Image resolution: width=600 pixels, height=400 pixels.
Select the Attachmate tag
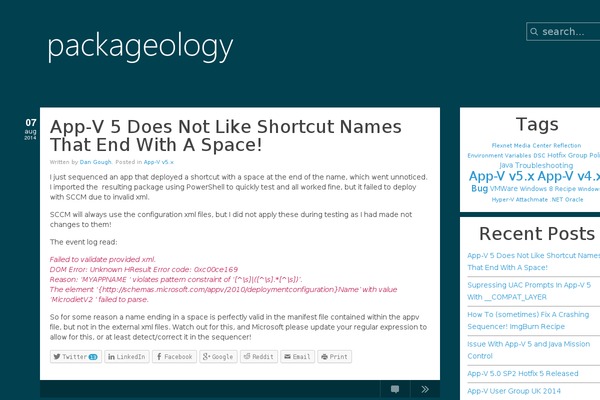point(532,199)
